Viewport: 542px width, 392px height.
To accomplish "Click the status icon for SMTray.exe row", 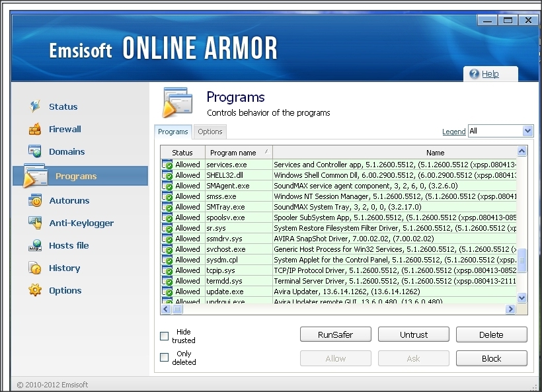I will (167, 207).
